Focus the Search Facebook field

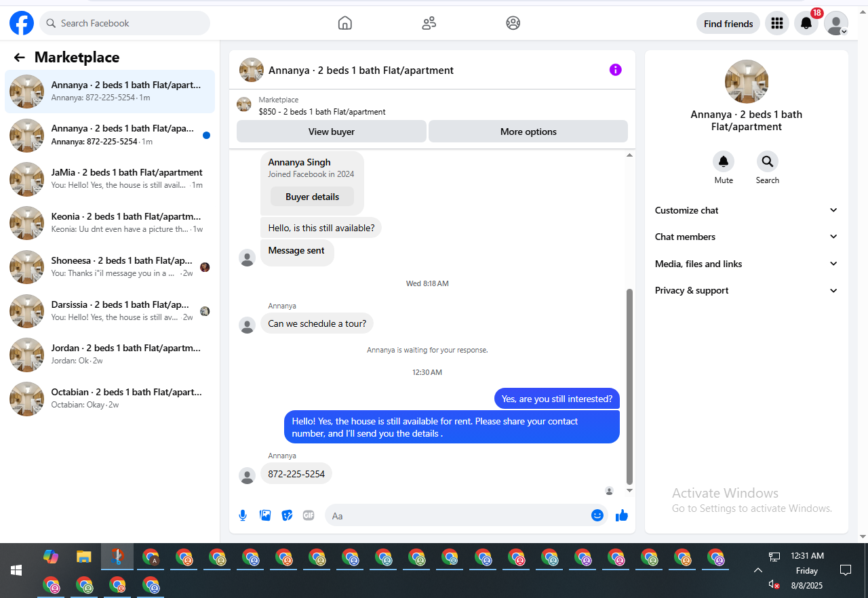[x=125, y=23]
